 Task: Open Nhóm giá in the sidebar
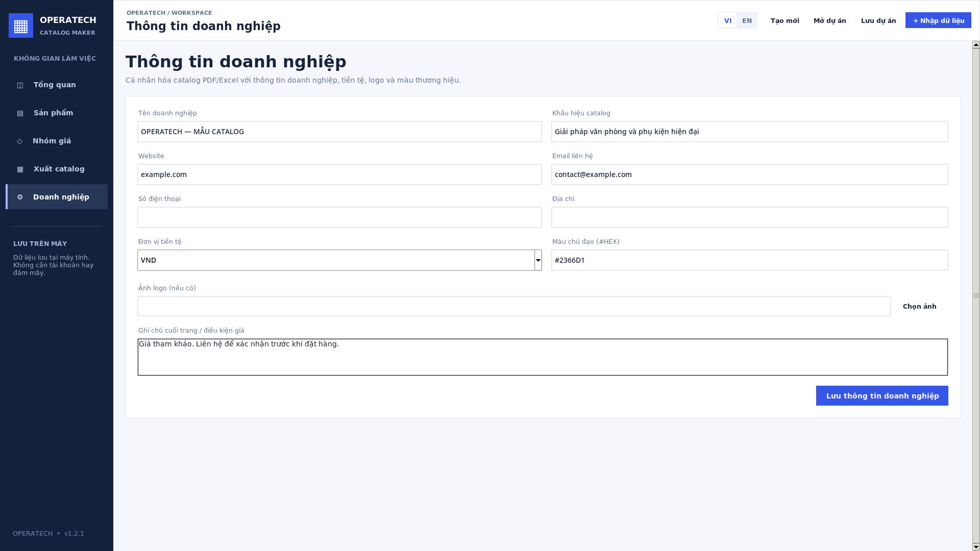57,141
